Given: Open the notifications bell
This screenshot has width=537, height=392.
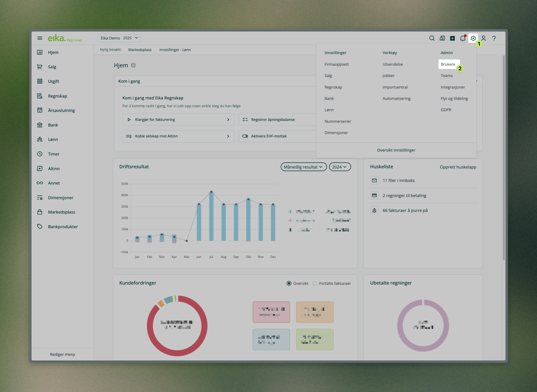Looking at the screenshot, I should pyautogui.click(x=462, y=38).
